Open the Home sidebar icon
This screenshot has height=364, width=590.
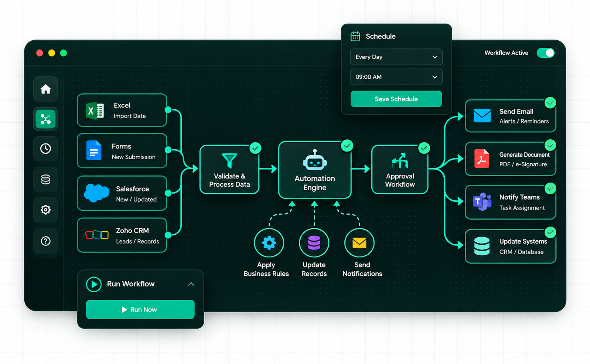45,89
